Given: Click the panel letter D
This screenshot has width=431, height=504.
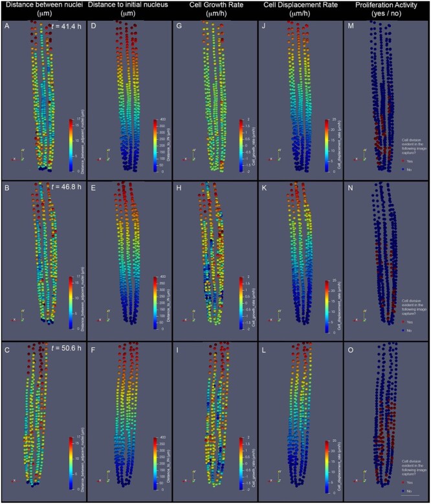Looking at the screenshot, I should pos(93,26).
